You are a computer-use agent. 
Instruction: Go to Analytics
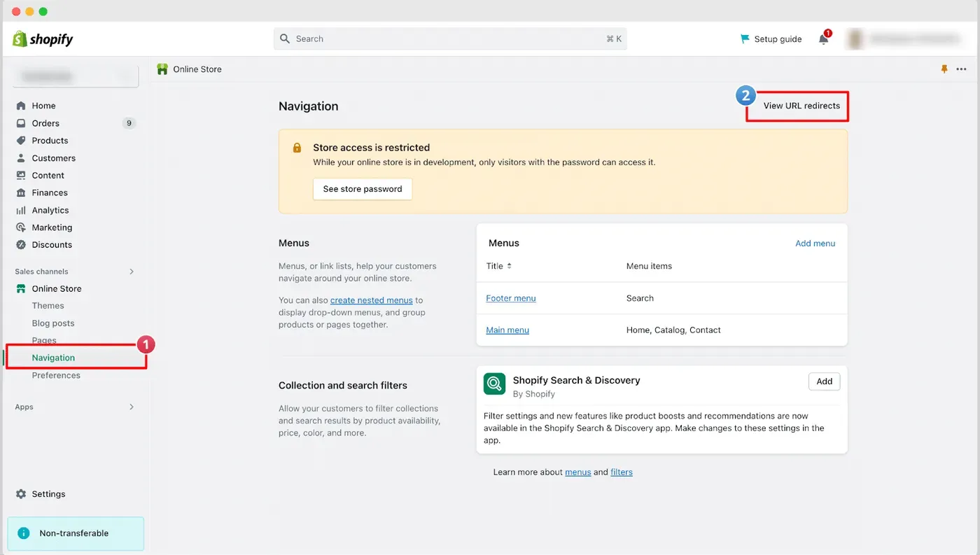50,210
